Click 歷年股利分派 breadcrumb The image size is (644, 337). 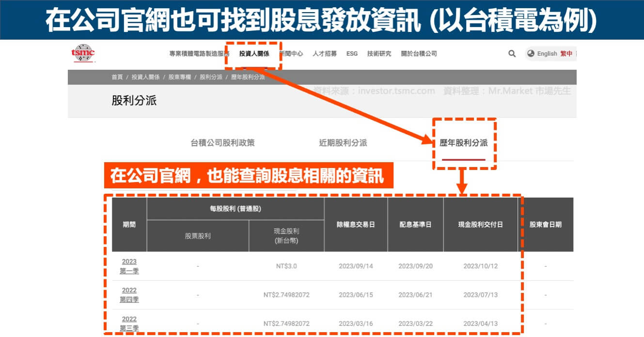[x=248, y=77]
